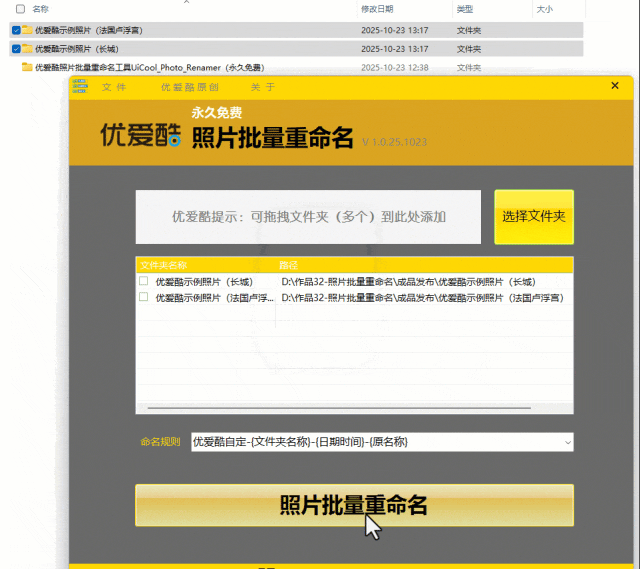Click the folder icon of 优爱酷示例照片（法国卢浮宫）
640x569 pixels.
coord(27,30)
